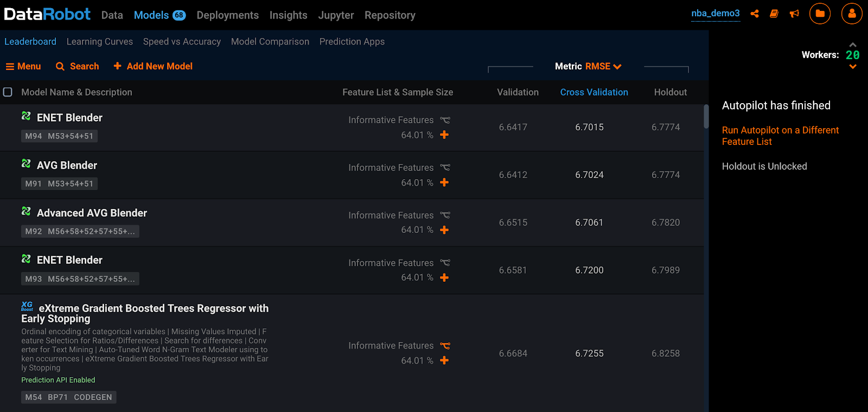
Task: Click the megaphone announcements icon
Action: (x=794, y=14)
